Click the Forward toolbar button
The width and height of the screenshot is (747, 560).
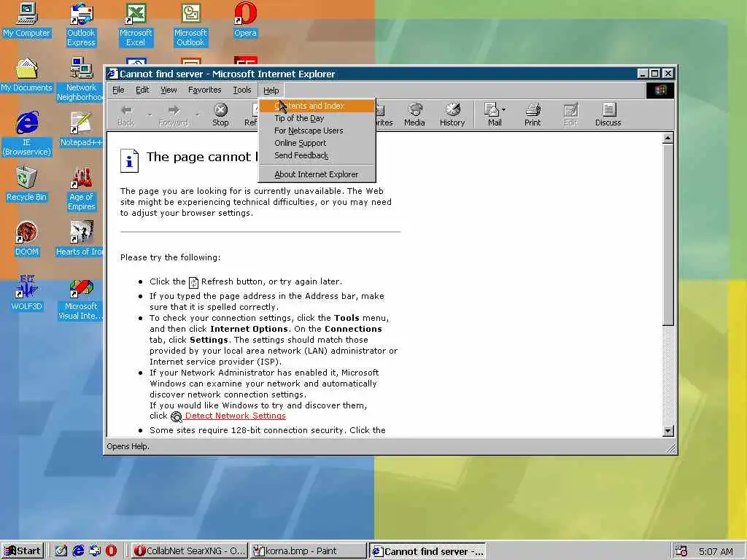point(173,114)
